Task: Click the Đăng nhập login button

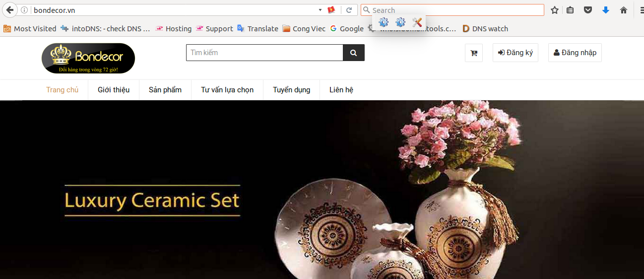Action: 575,53
